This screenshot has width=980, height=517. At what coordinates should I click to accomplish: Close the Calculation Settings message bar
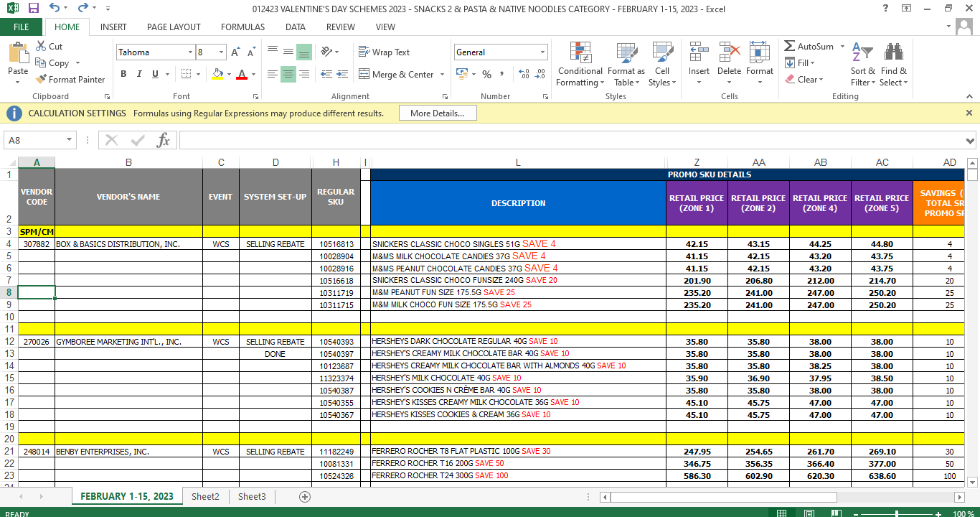[x=969, y=113]
